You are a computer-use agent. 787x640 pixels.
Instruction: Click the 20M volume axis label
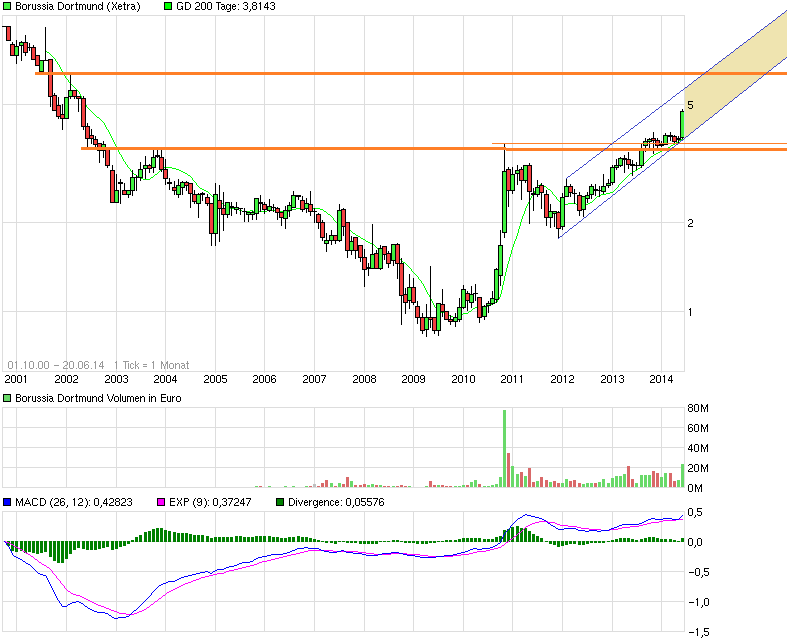(x=698, y=468)
